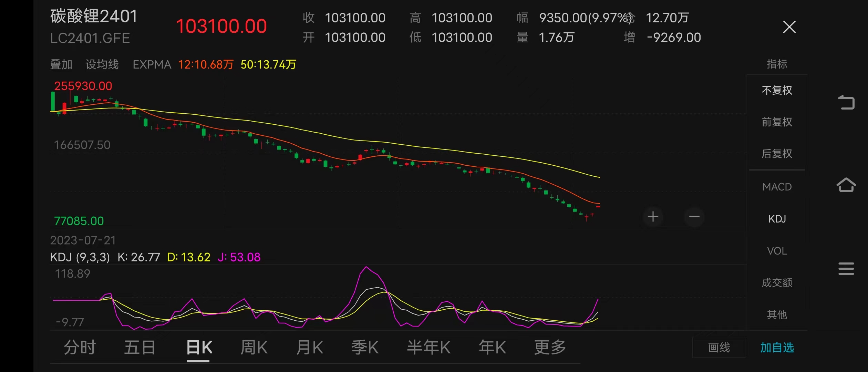Open the 分时 intraday chart tab
868x372 pixels.
pos(80,348)
